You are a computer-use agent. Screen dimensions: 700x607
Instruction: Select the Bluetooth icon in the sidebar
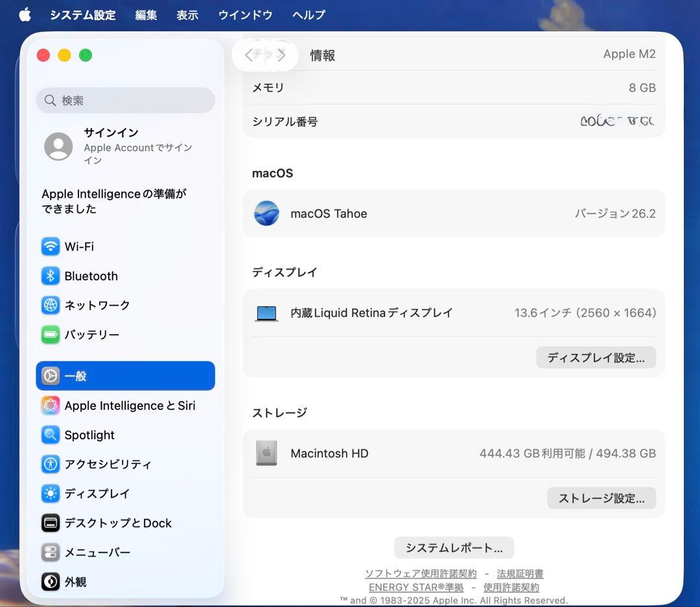50,276
